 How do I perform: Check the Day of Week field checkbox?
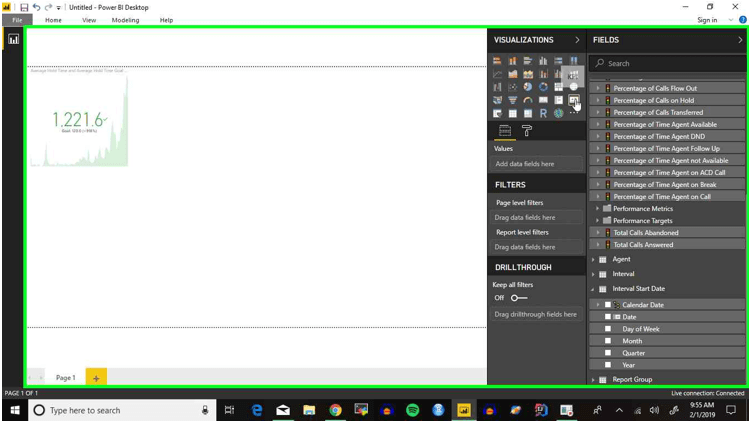point(608,329)
